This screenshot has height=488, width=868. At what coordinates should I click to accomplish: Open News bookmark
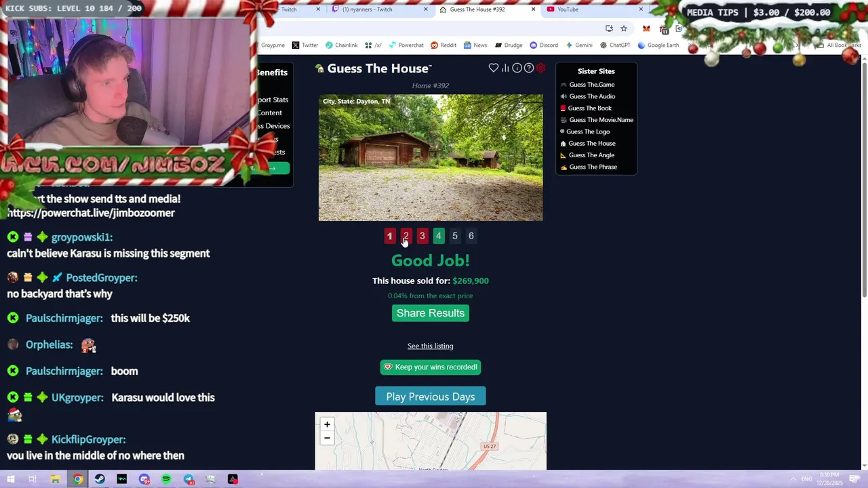[x=475, y=45]
